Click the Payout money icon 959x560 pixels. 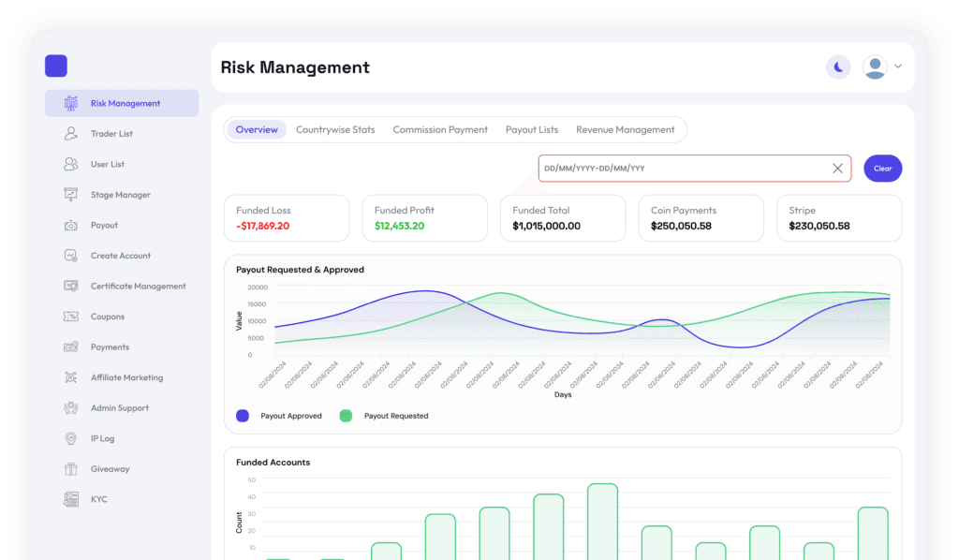[71, 225]
